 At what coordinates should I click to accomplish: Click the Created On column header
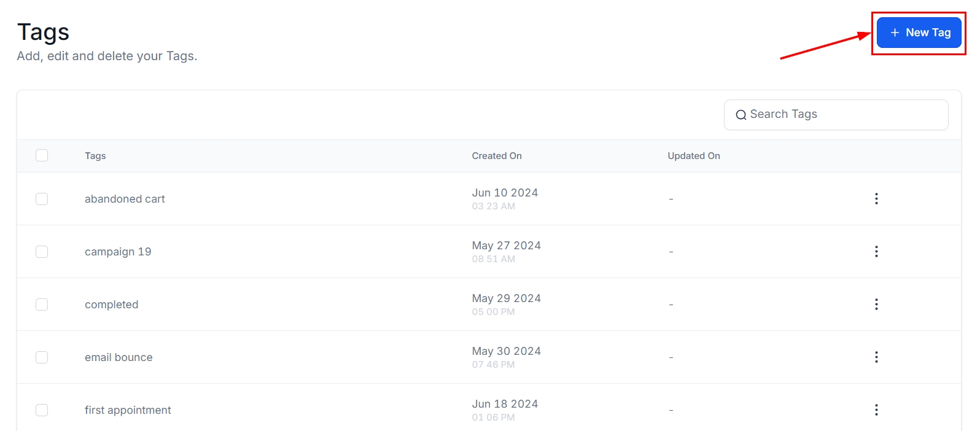tap(496, 156)
